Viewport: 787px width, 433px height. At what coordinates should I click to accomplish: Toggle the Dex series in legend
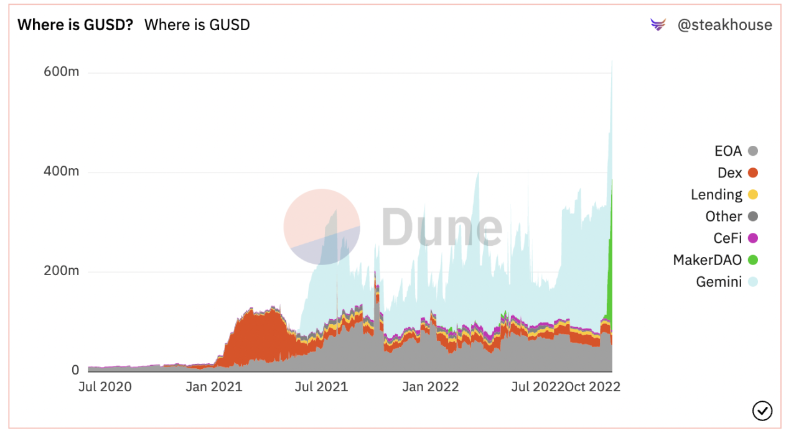[737, 173]
